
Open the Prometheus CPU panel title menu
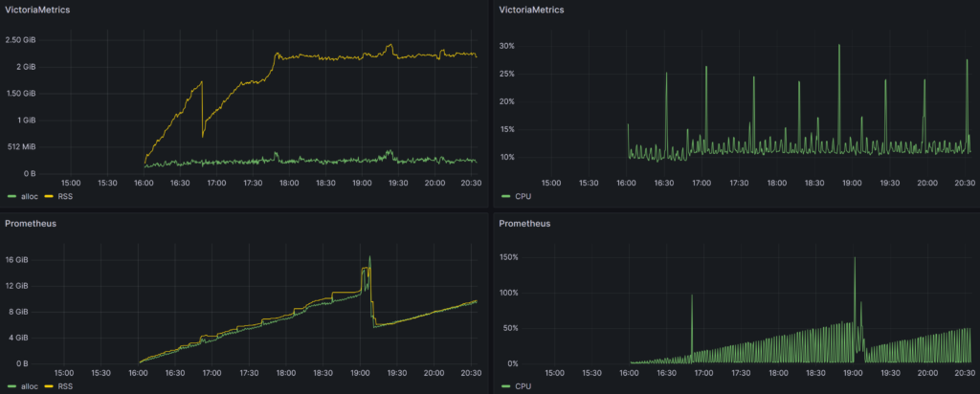pos(521,223)
